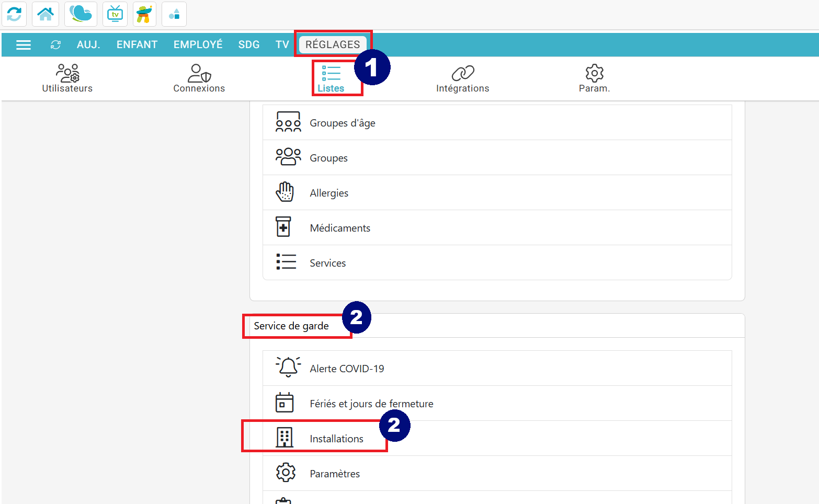
Task: Click the refresh arrows icon in top toolbar
Action: click(x=14, y=14)
